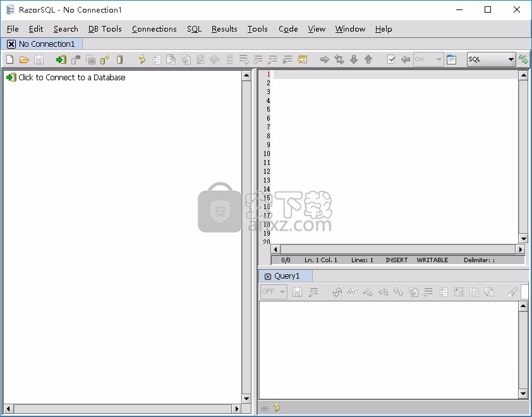Open the Search menu
Viewport: 532px width, 417px height.
[x=66, y=29]
